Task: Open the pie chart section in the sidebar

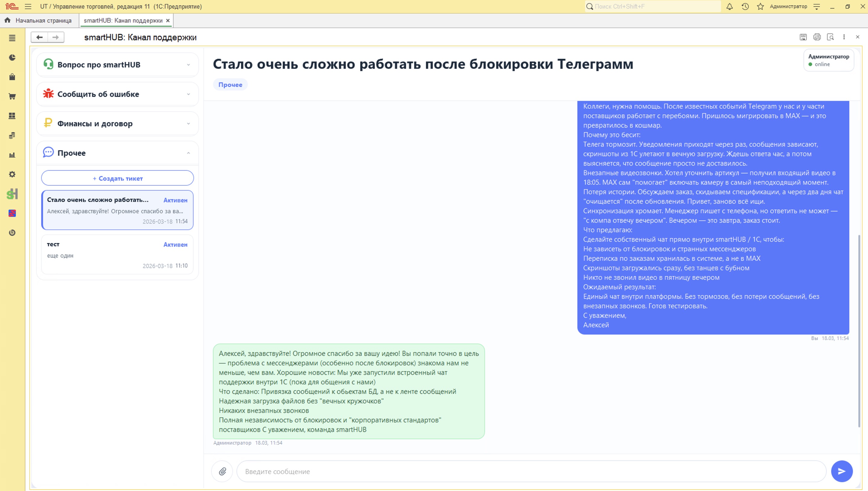Action: 12,58
